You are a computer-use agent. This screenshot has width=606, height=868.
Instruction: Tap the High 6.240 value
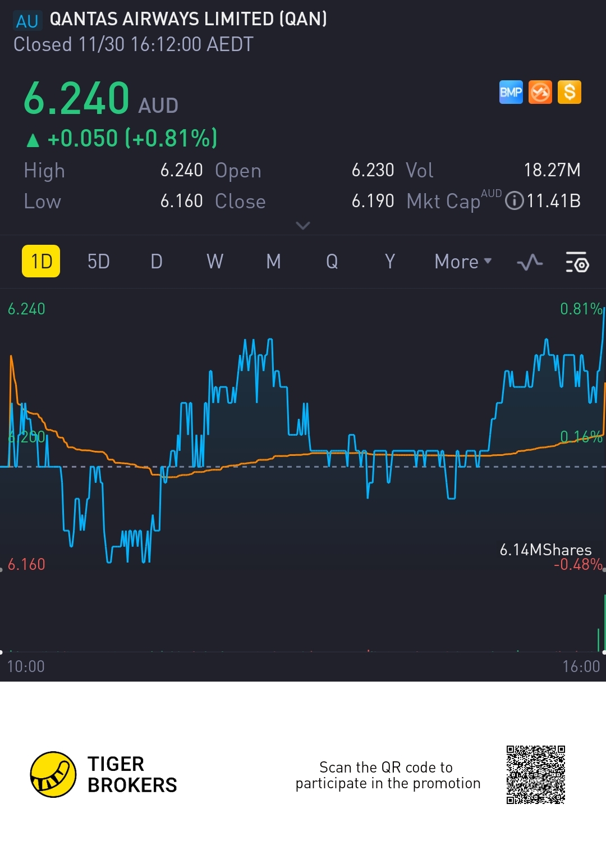(x=181, y=170)
